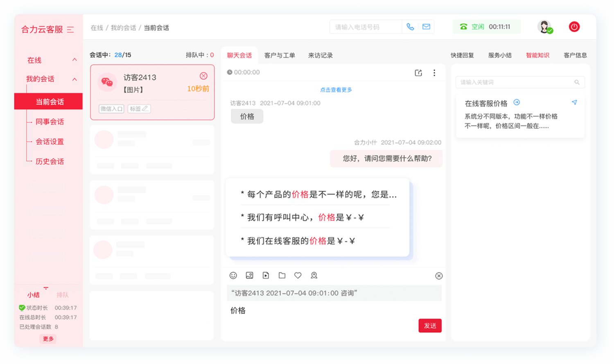The image size is (614, 364).
Task: Open the 快捷回复 tab
Action: tap(462, 55)
